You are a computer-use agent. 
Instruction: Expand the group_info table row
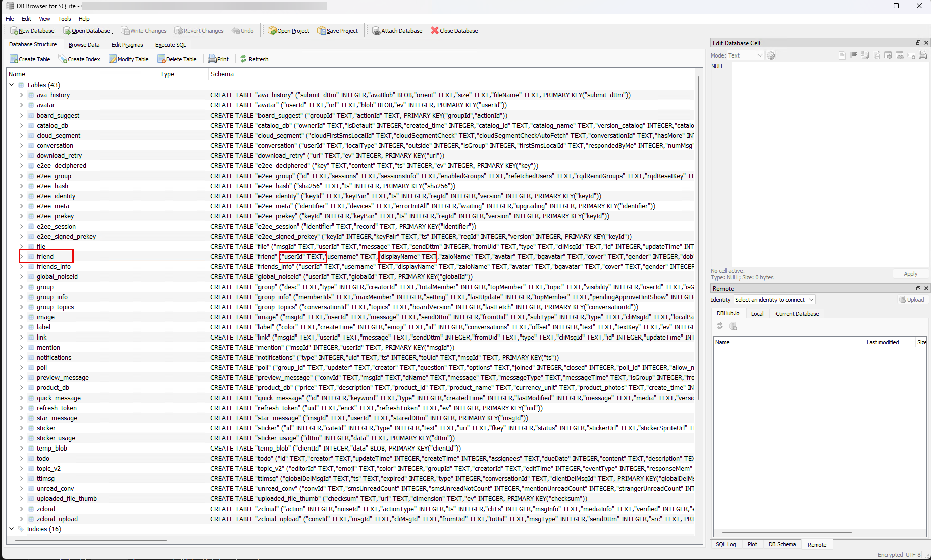22,297
